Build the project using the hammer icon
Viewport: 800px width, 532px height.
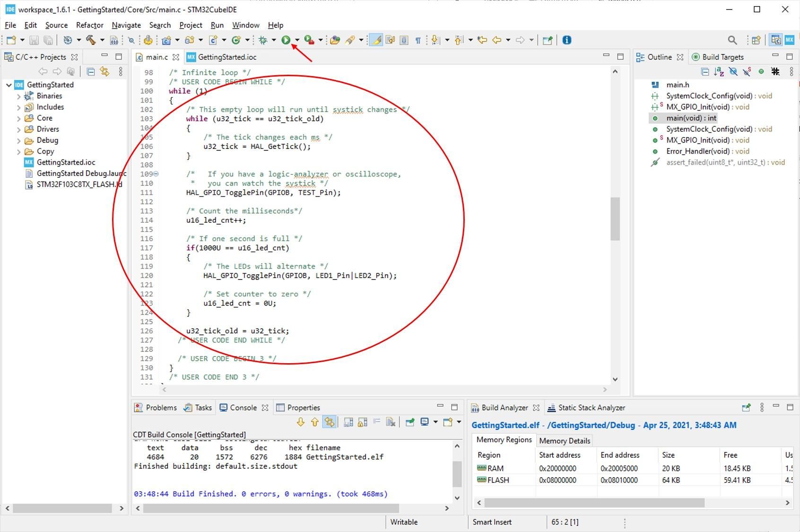pyautogui.click(x=90, y=40)
